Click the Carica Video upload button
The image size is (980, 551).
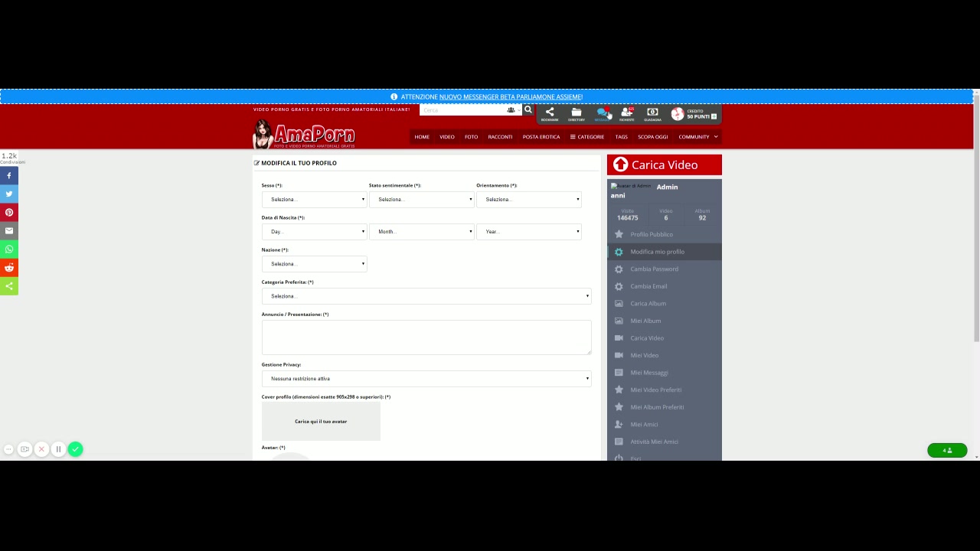coord(664,165)
